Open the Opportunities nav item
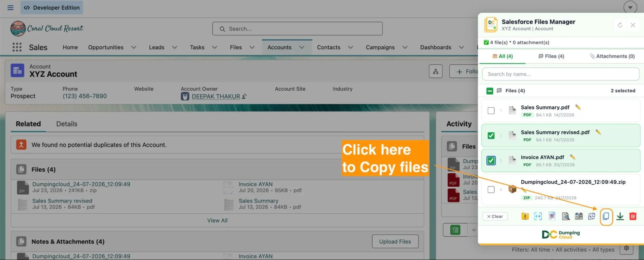644x260 pixels. [x=106, y=47]
